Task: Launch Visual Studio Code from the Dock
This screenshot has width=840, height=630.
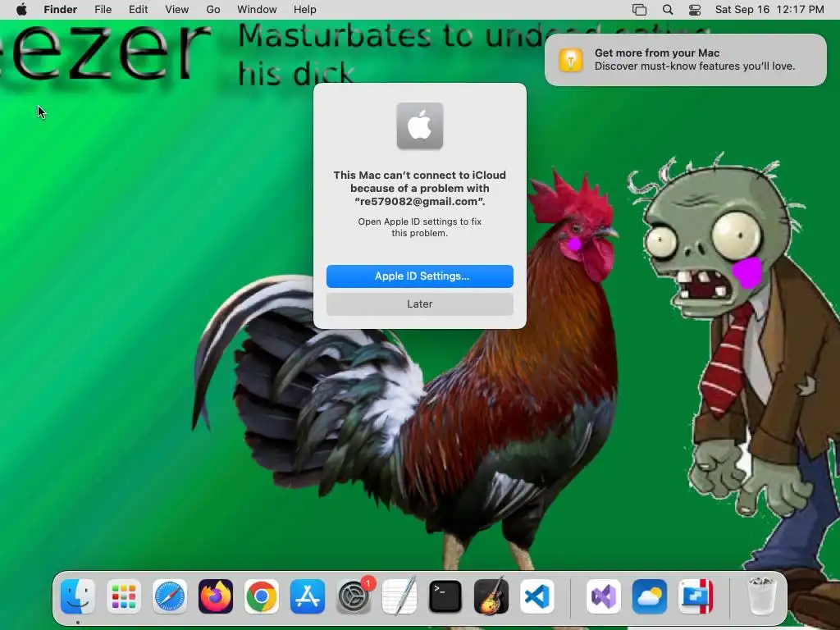Action: pos(537,596)
